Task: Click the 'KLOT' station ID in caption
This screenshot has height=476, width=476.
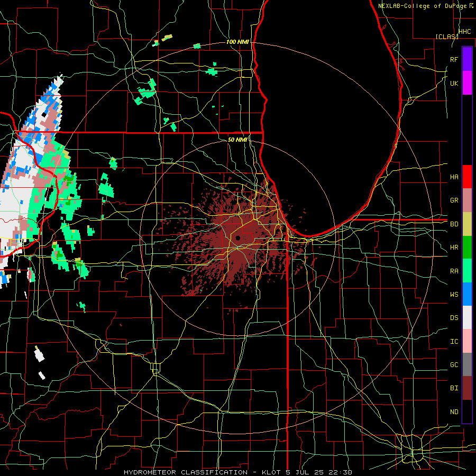Action: click(272, 472)
